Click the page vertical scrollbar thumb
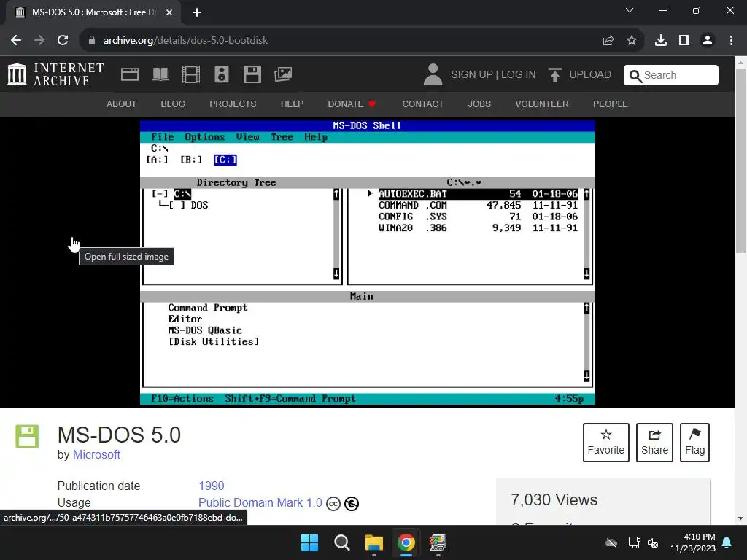Image resolution: width=747 pixels, height=560 pixels. [740, 160]
